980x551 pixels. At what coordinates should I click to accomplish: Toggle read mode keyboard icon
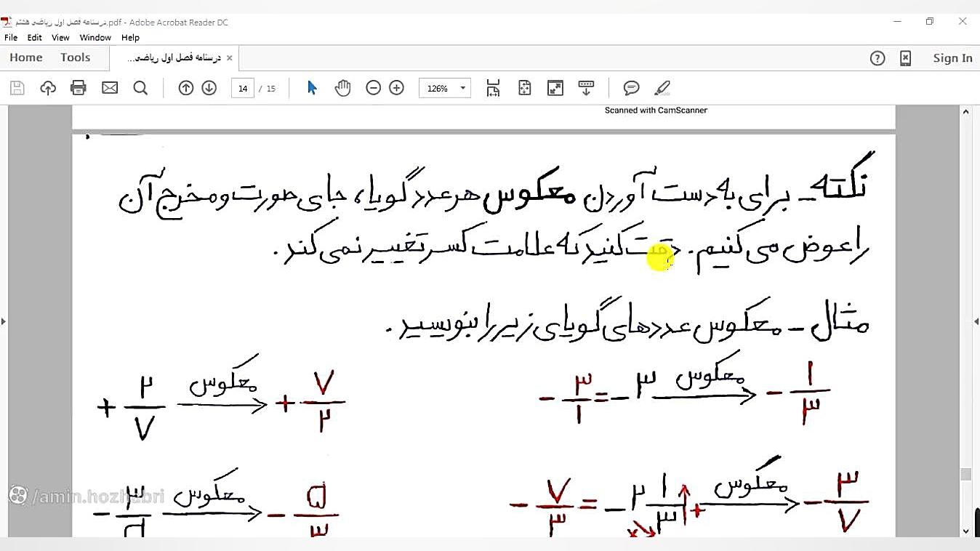(586, 88)
